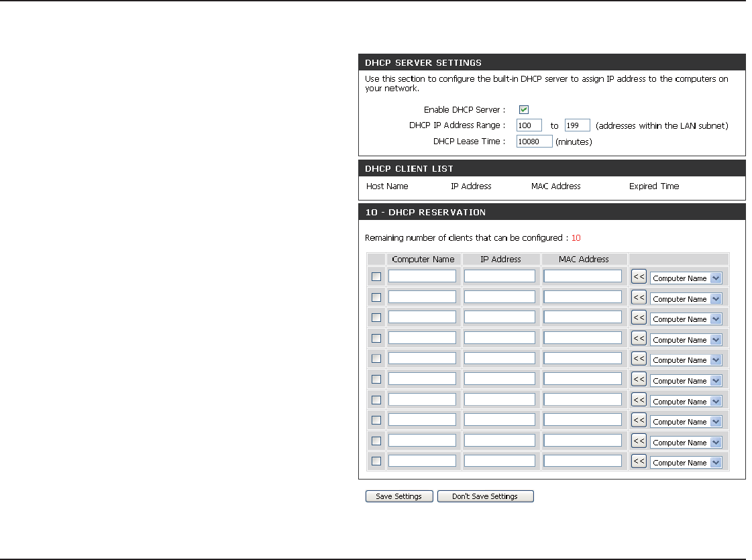
Task: Click the << copy button in the second reservation row
Action: (639, 297)
